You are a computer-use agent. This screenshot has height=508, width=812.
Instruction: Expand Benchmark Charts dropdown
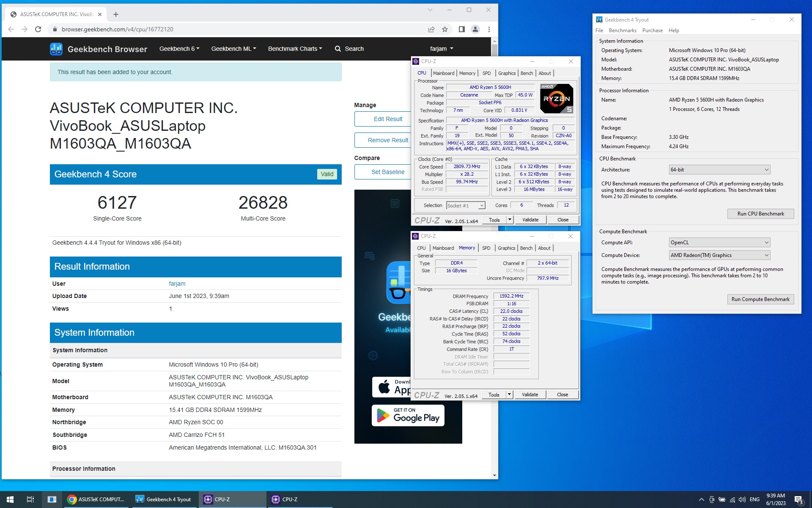tap(295, 49)
